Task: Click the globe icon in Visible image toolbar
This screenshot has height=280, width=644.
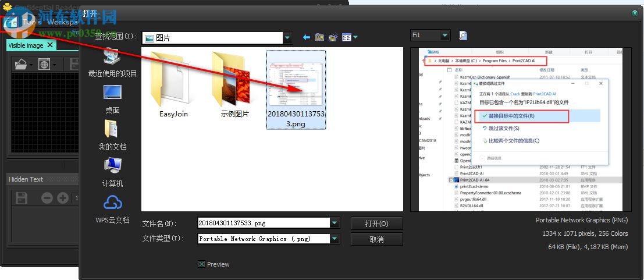Action: 44,64
